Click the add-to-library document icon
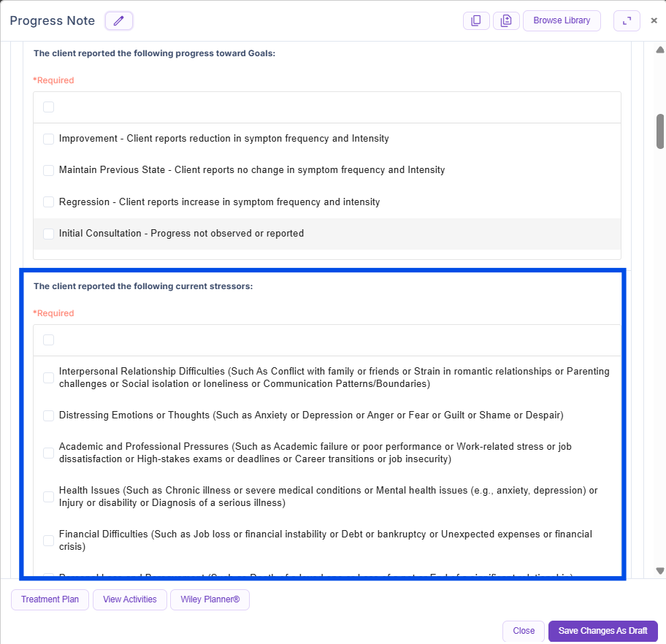 click(506, 20)
